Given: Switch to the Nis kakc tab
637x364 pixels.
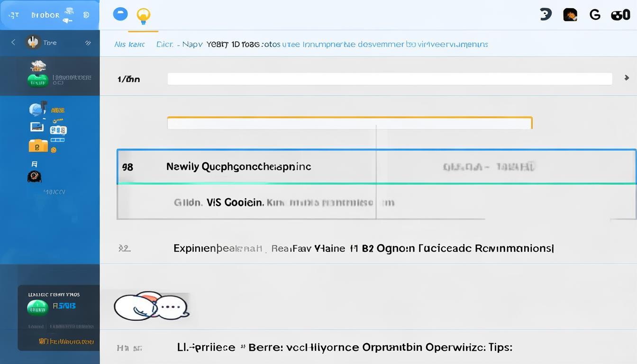Looking at the screenshot, I should coord(129,45).
